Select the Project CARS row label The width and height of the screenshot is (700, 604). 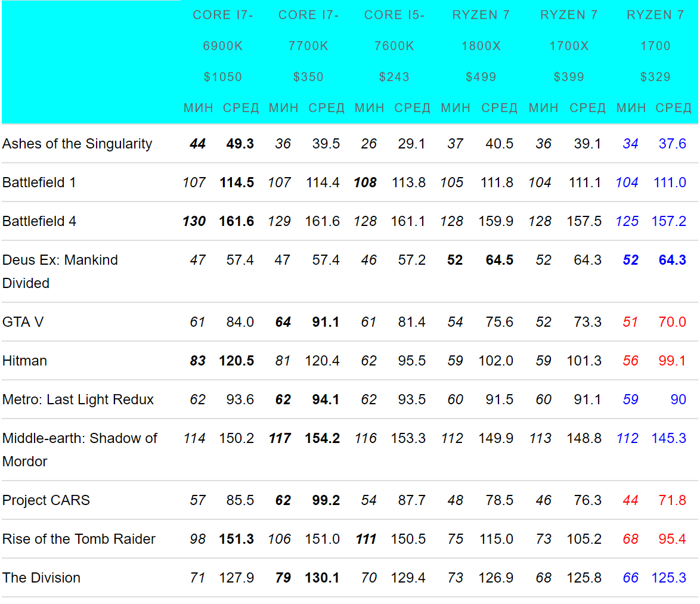(x=46, y=500)
